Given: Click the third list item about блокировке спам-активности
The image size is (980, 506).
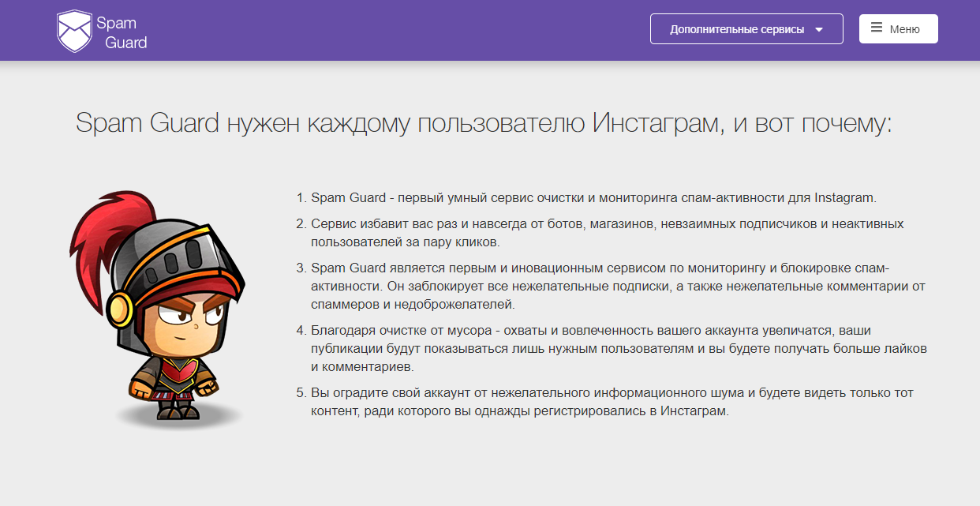Looking at the screenshot, I should tap(617, 285).
